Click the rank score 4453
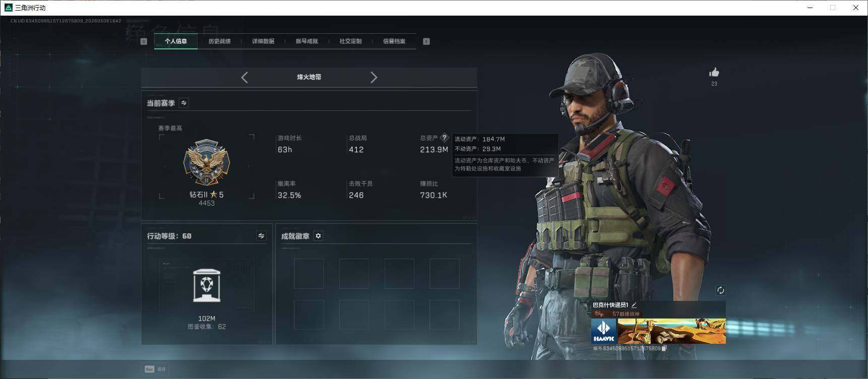This screenshot has height=379, width=868. pyautogui.click(x=207, y=203)
